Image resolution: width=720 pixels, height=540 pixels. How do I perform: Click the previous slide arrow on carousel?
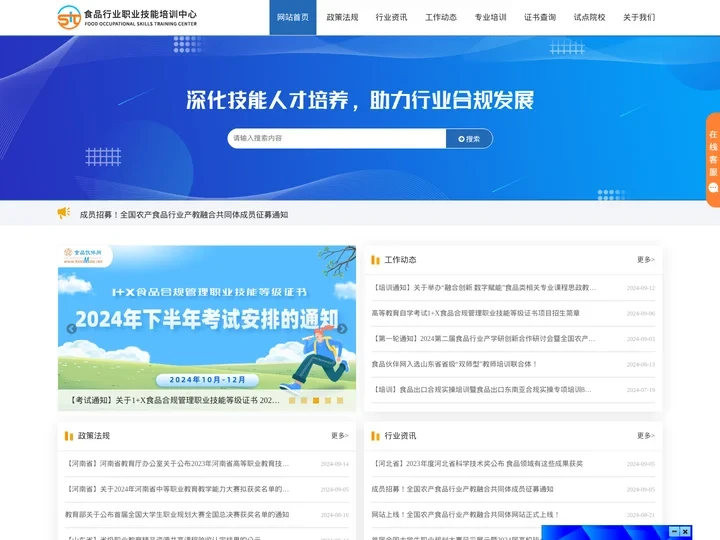pyautogui.click(x=71, y=329)
